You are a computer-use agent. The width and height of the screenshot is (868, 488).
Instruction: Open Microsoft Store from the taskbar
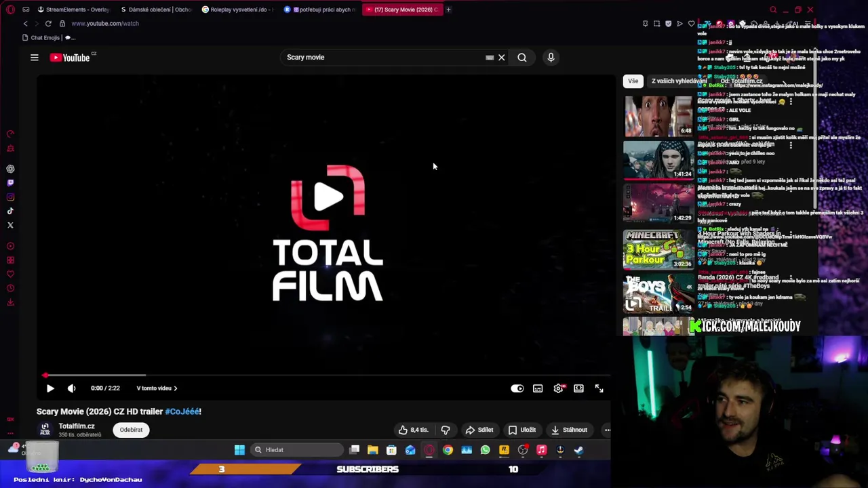coord(391,450)
